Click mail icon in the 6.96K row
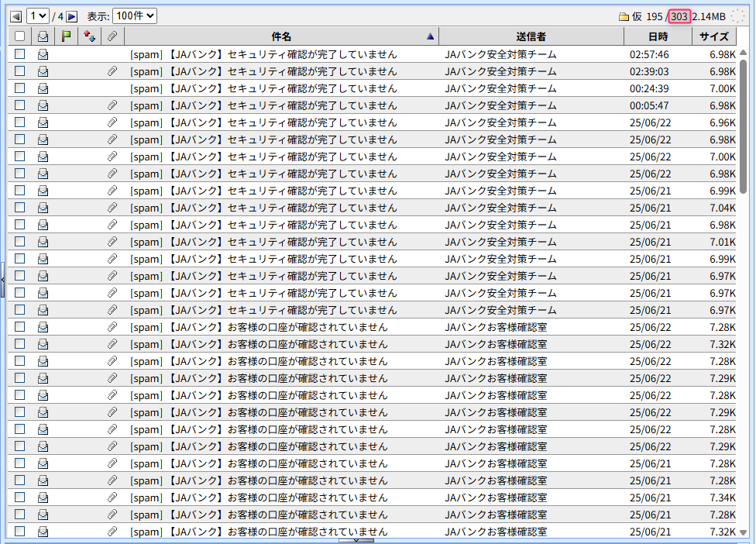The width and height of the screenshot is (756, 544). [43, 122]
